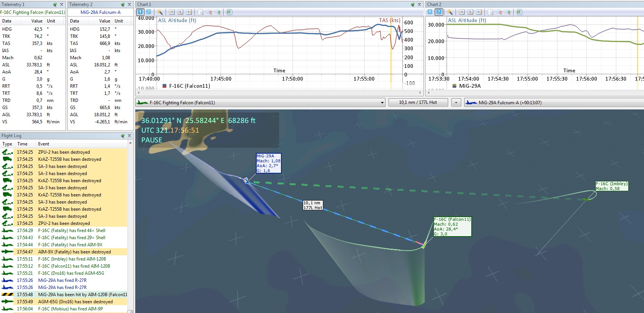Click the magic wand icon in Chart 1 toolbar
644x313 pixels.
(x=160, y=12)
